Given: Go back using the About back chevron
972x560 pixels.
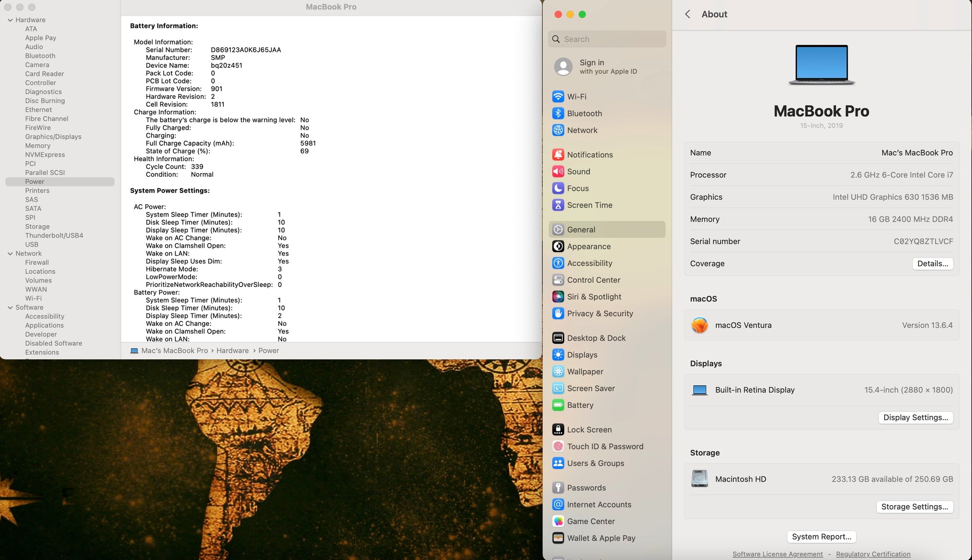Looking at the screenshot, I should point(688,14).
